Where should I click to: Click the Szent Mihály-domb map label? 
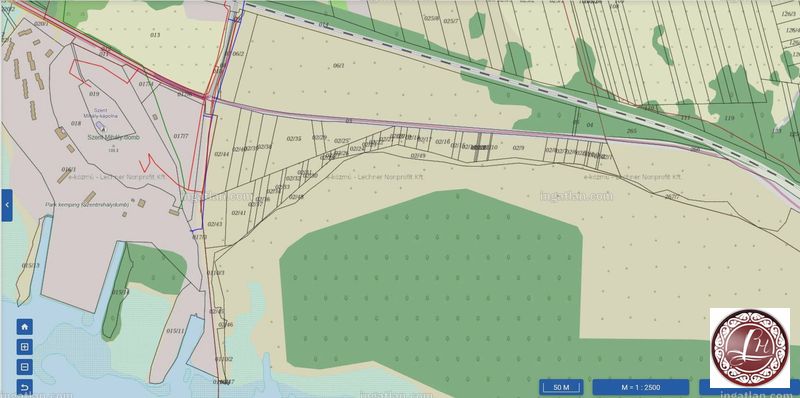click(x=113, y=137)
